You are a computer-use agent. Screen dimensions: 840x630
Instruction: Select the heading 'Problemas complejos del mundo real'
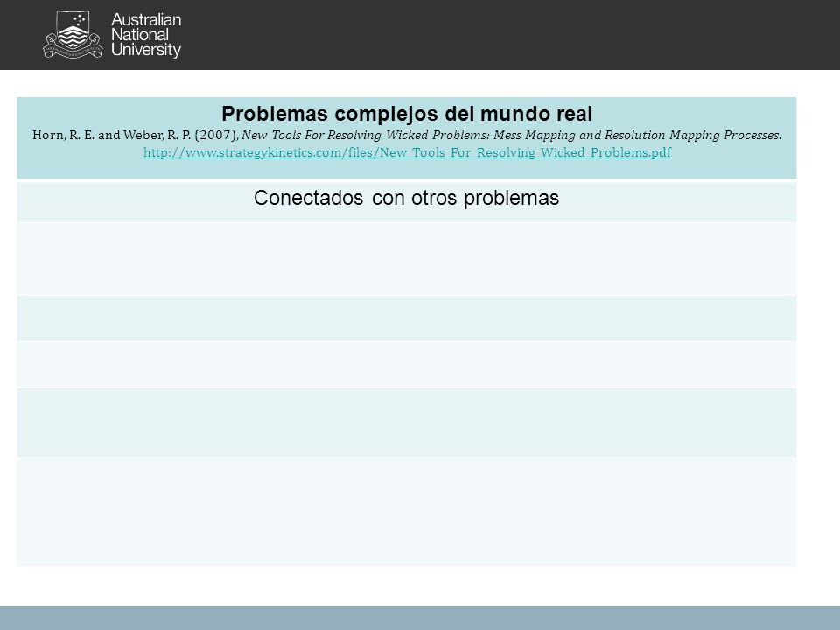tap(407, 114)
